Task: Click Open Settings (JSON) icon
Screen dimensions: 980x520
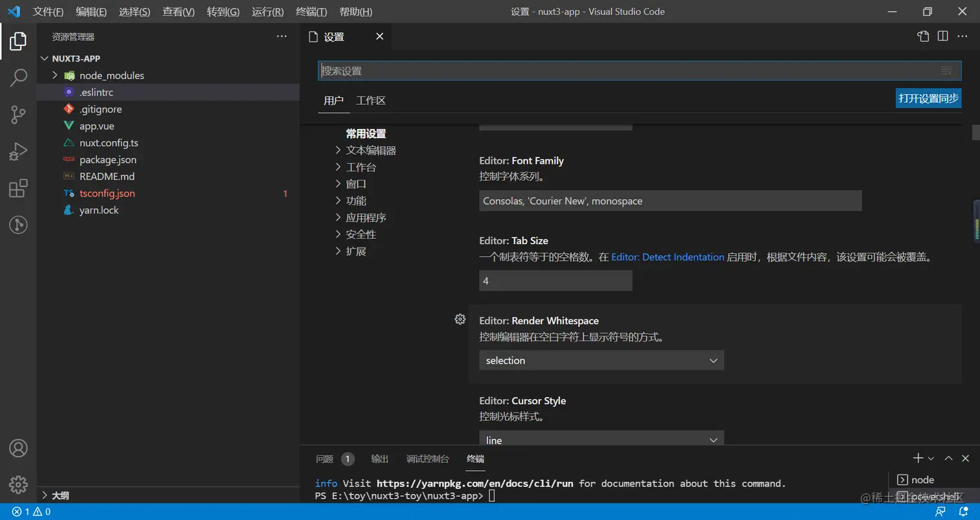Action: 923,36
